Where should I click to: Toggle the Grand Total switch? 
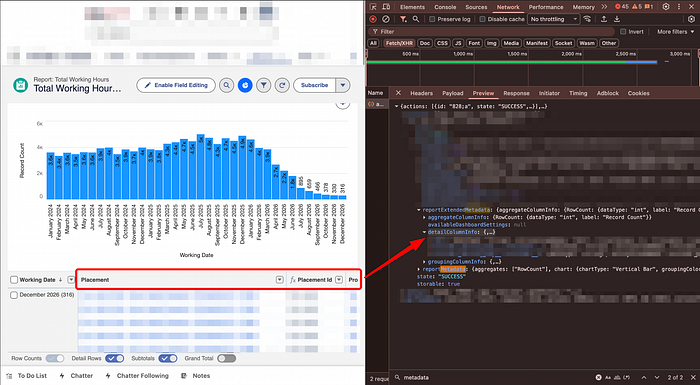click(x=226, y=359)
